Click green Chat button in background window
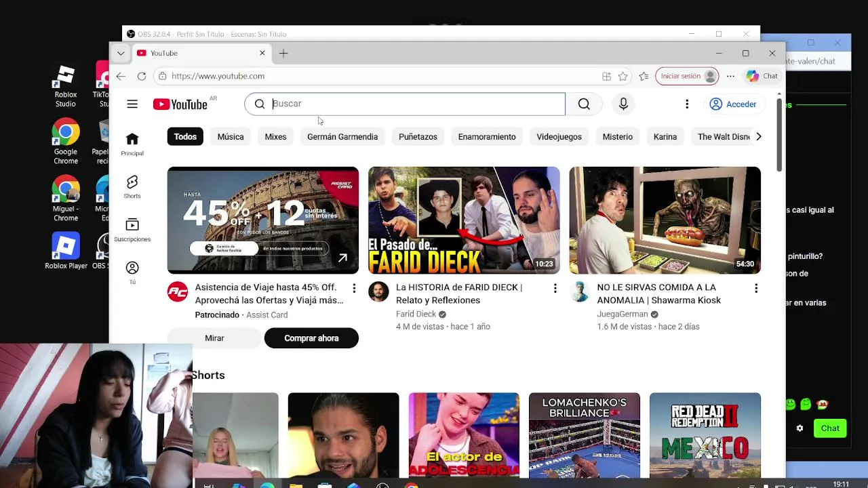The width and height of the screenshot is (868, 488). coord(830,428)
